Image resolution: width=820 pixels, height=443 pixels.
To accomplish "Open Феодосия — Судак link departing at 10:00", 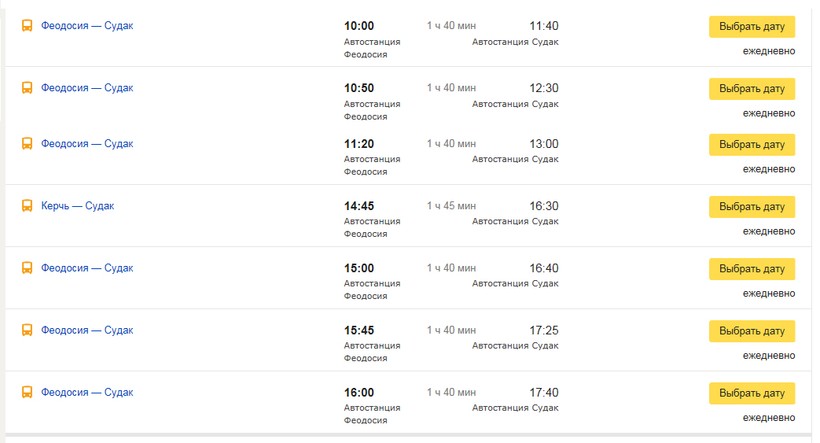I will (87, 26).
